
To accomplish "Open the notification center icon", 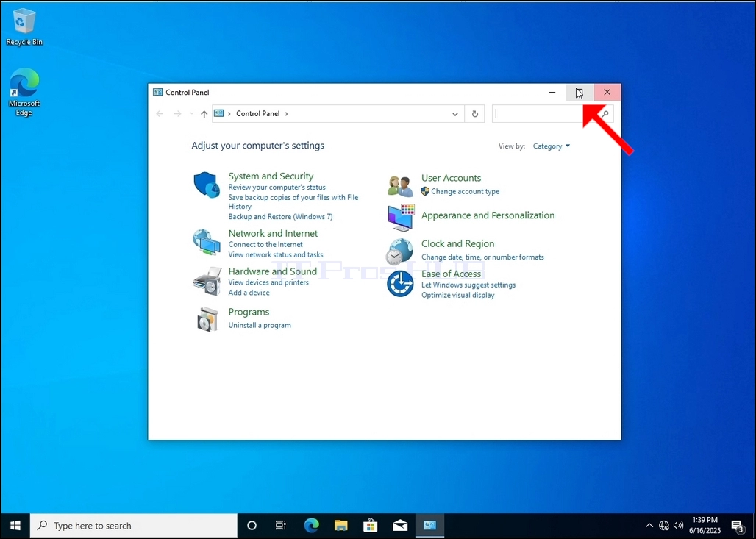I will (737, 526).
